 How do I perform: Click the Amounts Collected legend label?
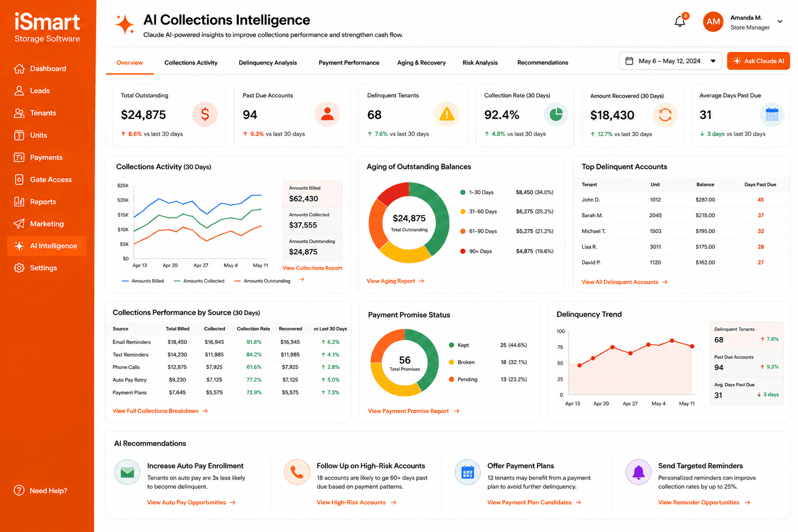tap(204, 281)
